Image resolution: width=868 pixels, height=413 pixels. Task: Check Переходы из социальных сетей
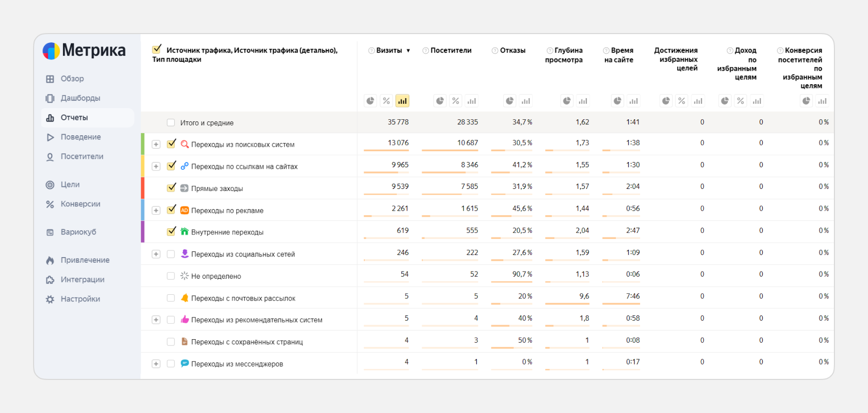click(x=171, y=254)
